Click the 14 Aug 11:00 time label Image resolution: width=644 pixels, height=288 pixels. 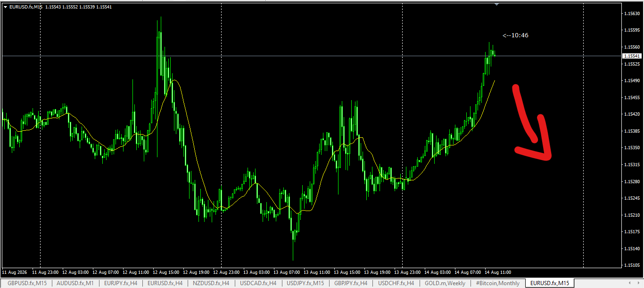click(x=498, y=272)
